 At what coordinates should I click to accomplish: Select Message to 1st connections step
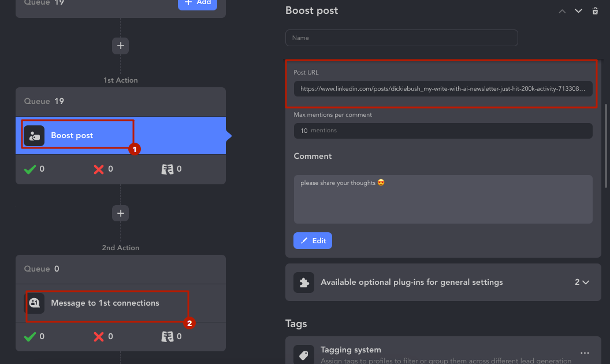tap(121, 303)
